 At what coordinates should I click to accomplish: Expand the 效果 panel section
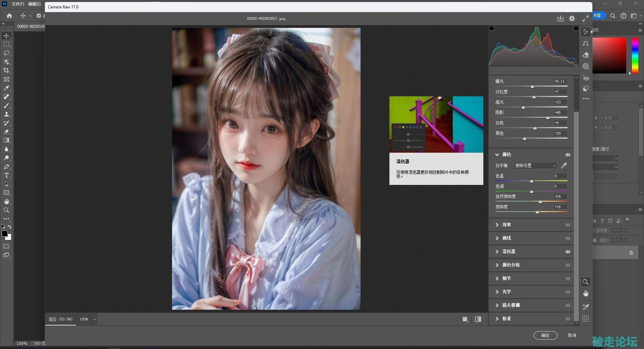tap(506, 225)
